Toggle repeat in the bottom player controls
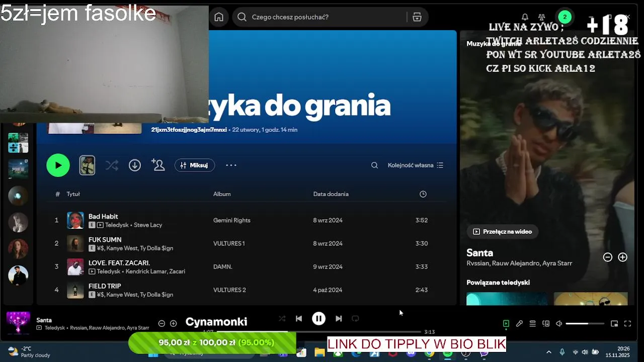The width and height of the screenshot is (644, 362). click(355, 318)
